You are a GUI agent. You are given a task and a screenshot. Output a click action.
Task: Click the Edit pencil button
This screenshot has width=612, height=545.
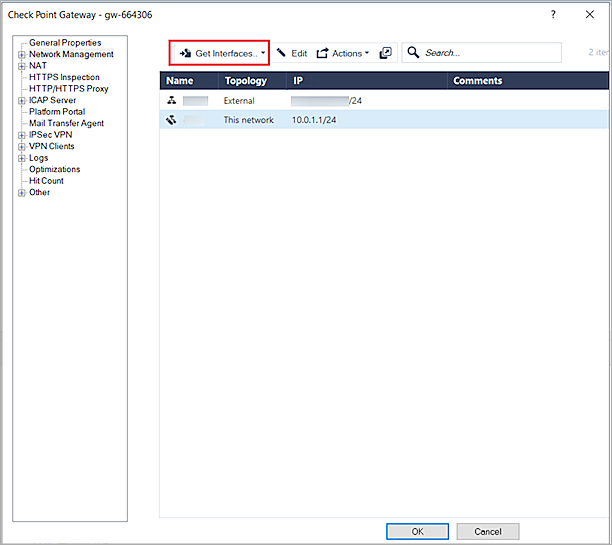click(x=292, y=53)
